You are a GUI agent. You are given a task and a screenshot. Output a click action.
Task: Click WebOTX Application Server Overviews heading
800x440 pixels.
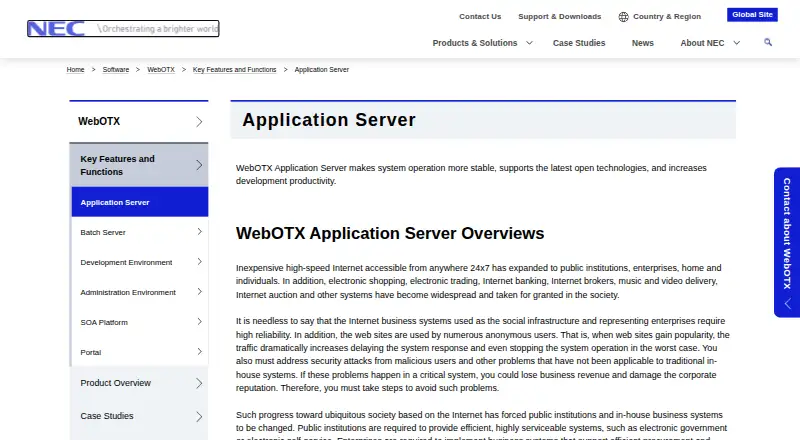pyautogui.click(x=390, y=233)
